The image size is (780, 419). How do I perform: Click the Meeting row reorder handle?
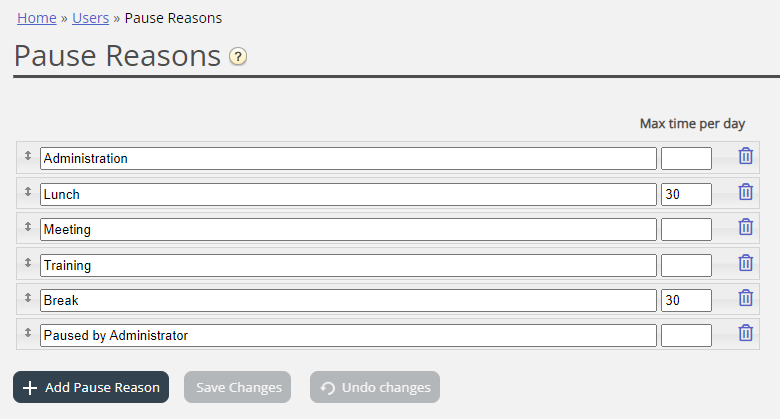point(28,227)
